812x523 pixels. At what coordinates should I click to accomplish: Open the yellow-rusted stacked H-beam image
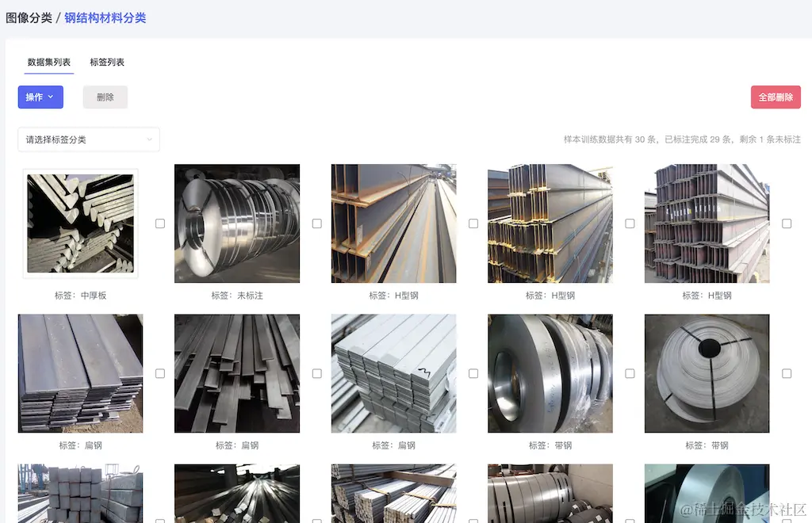click(550, 223)
